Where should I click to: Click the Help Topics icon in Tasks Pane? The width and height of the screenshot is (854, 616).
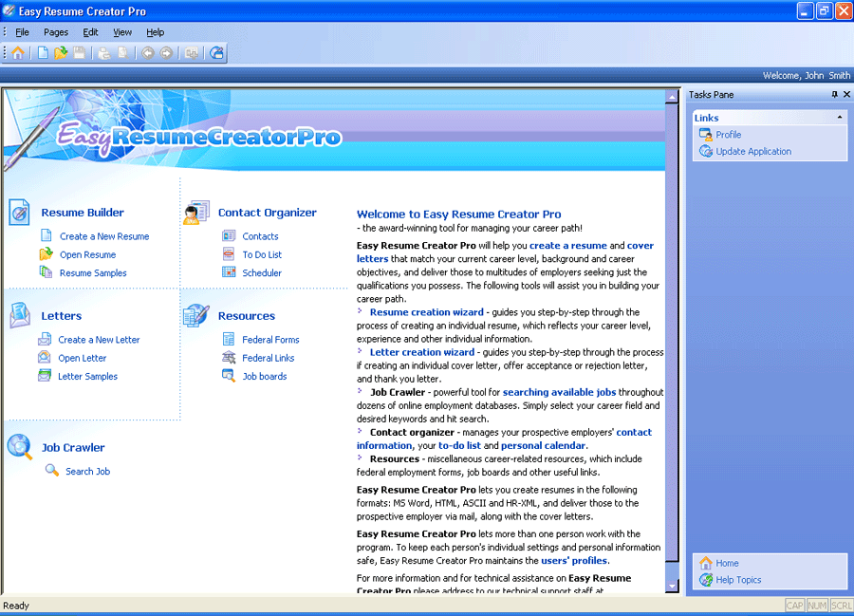706,580
